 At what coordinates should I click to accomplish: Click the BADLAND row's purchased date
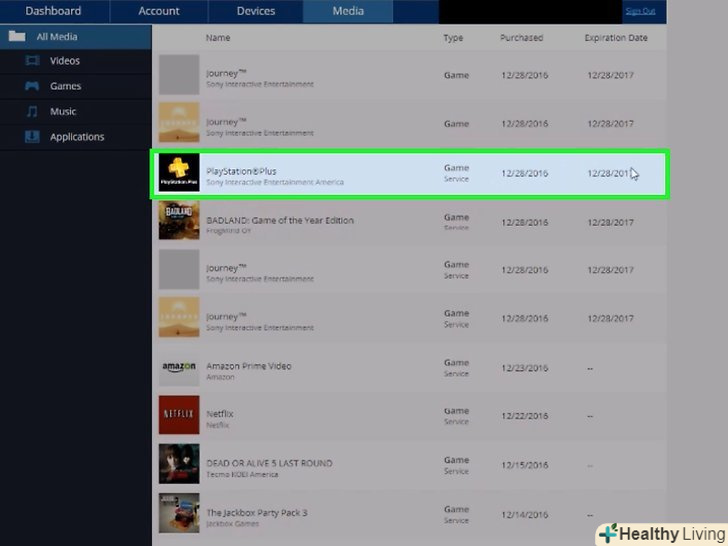click(x=525, y=222)
